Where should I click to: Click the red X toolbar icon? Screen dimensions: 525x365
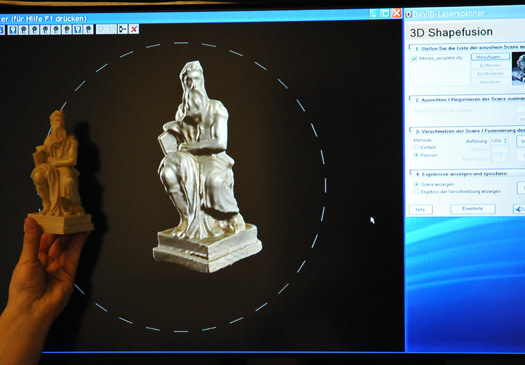(x=134, y=29)
